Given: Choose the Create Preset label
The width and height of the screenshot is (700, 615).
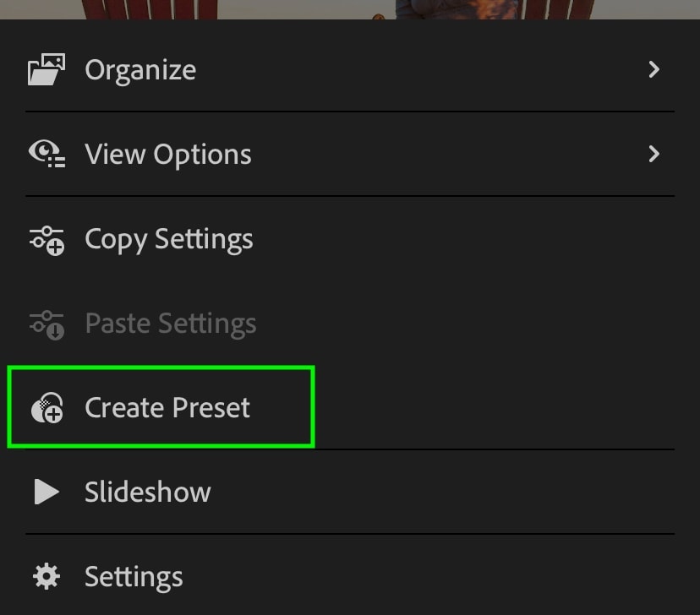Looking at the screenshot, I should 167,408.
